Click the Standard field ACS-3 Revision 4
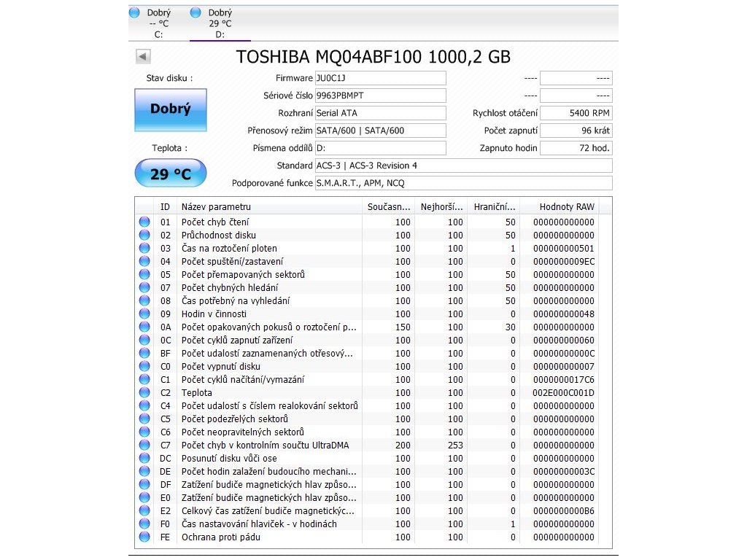The width and height of the screenshot is (747, 560). click(x=463, y=166)
